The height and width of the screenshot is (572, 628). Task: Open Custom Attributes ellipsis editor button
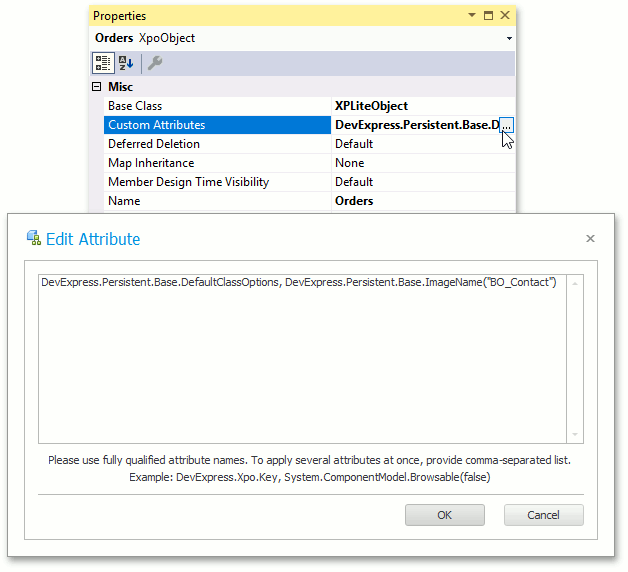point(506,125)
